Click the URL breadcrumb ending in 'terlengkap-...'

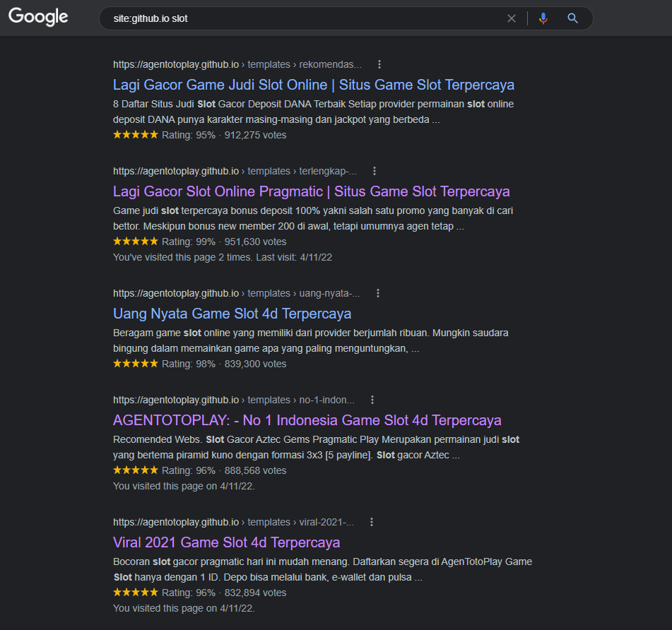[x=235, y=171]
